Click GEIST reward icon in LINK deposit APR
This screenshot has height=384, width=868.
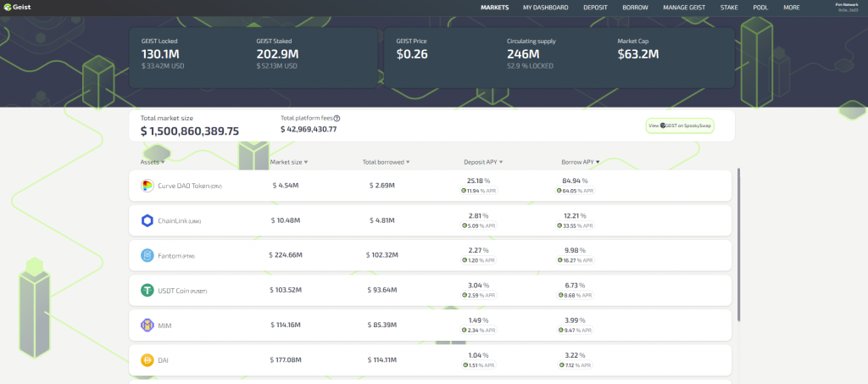[x=464, y=225]
